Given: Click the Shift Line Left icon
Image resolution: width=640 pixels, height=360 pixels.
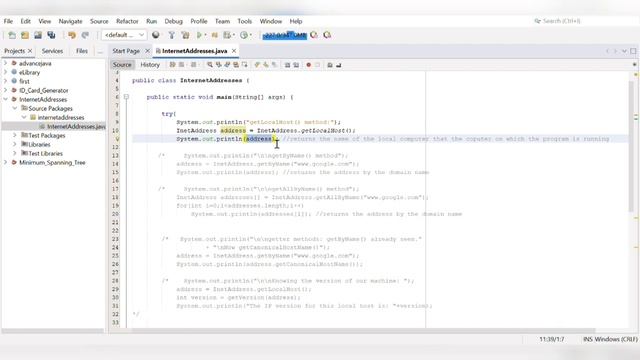Looking at the screenshot, I should (287, 64).
